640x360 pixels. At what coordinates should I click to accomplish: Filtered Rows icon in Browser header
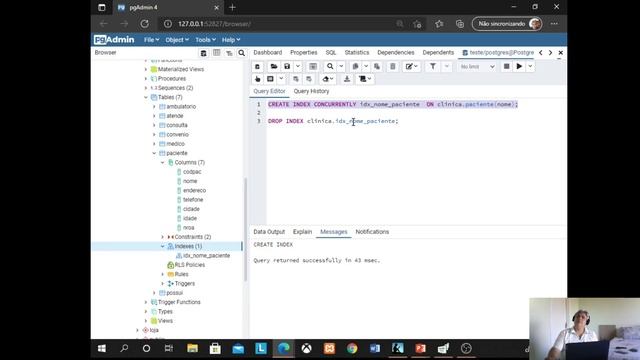229,53
